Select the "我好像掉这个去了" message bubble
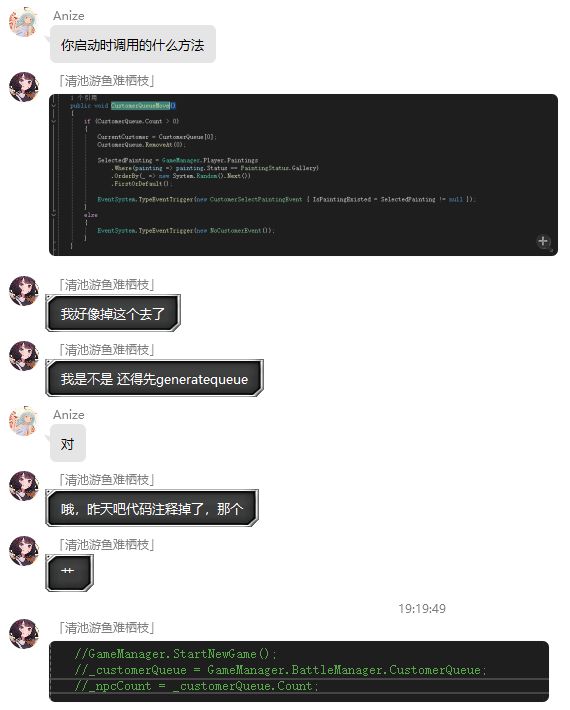Viewport: 570px width, 710px height. [x=113, y=313]
